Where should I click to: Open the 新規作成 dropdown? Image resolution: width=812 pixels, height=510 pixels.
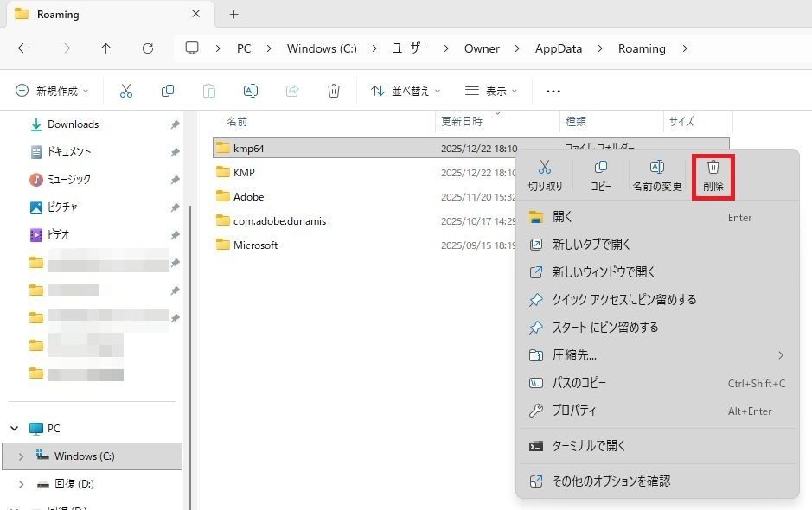(x=54, y=91)
